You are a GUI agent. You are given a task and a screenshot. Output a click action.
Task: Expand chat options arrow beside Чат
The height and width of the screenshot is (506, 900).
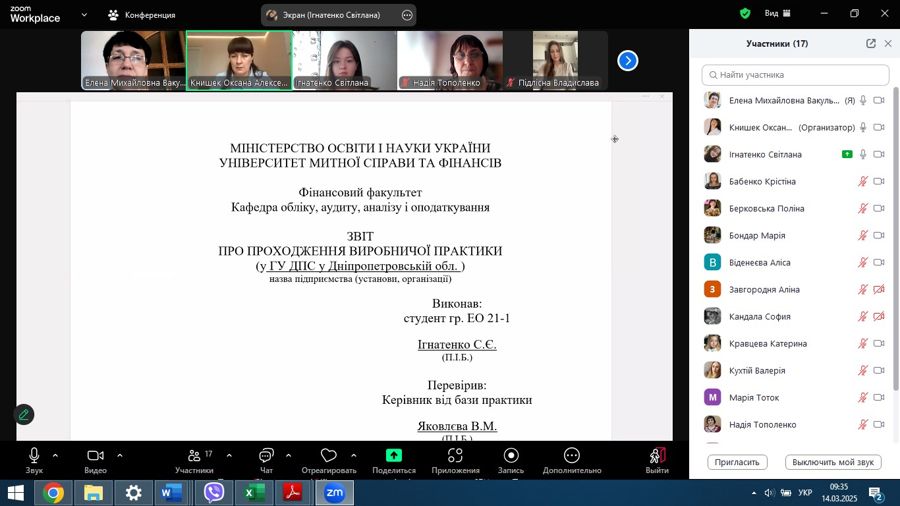[288, 456]
